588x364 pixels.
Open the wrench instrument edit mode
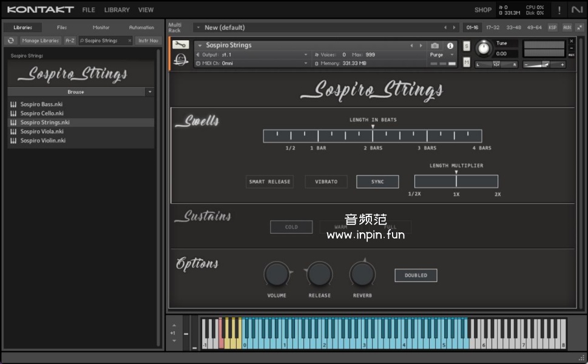181,45
